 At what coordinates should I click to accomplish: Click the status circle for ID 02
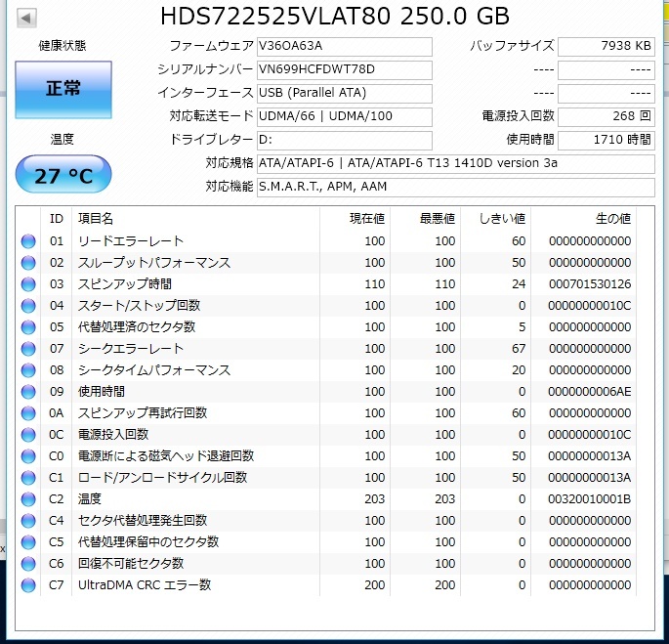point(28,263)
